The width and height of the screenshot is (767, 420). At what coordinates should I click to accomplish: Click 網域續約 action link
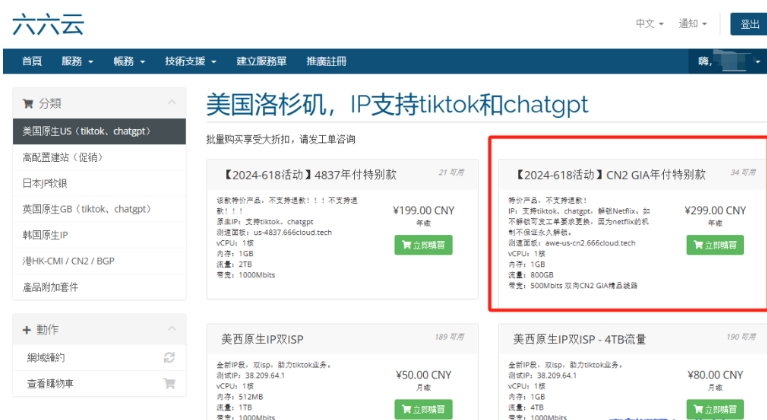[46, 357]
